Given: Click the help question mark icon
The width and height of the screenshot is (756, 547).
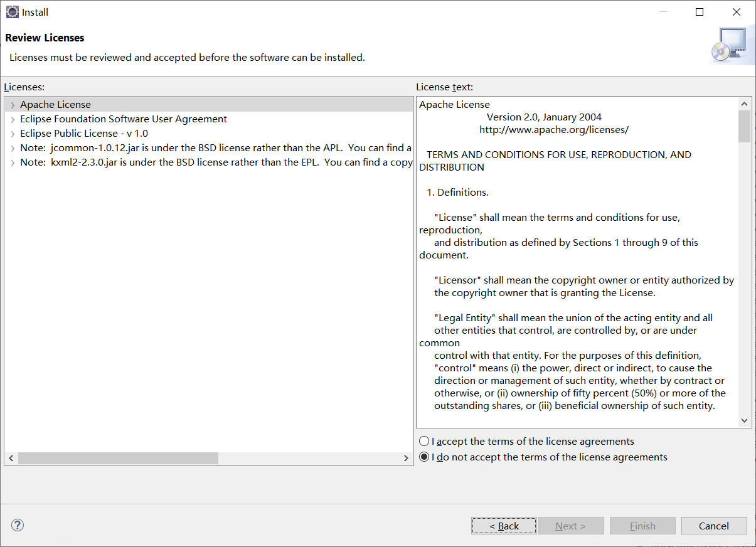Looking at the screenshot, I should click(x=18, y=526).
